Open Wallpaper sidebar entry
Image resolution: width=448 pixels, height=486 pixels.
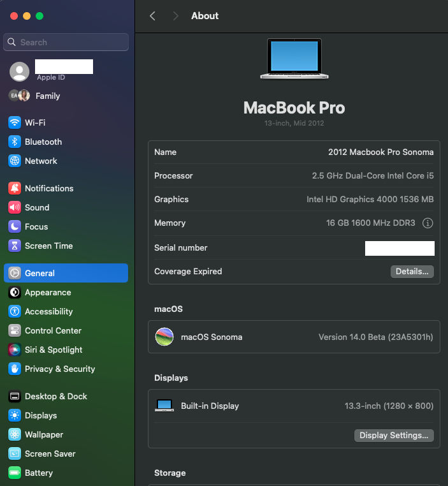pos(44,434)
